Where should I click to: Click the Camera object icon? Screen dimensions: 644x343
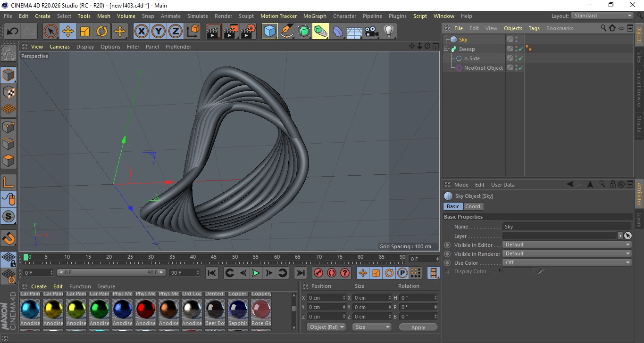tap(371, 32)
